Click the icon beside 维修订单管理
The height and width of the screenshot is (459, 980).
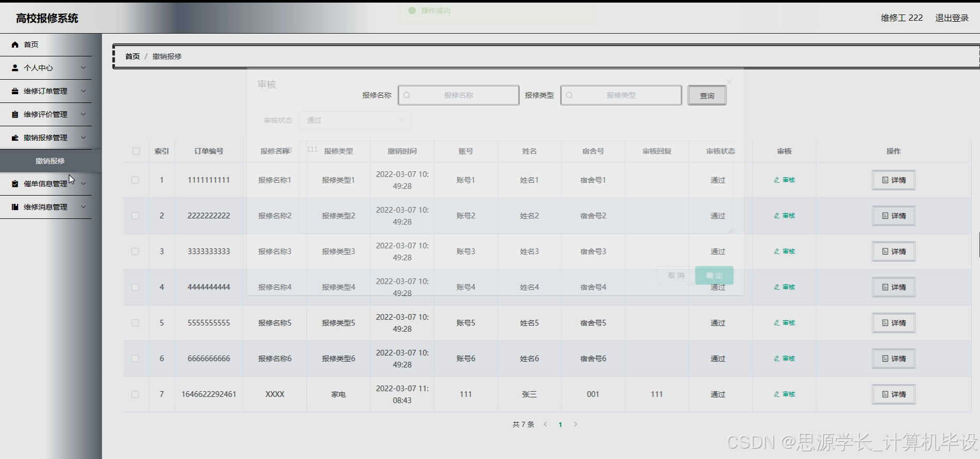[15, 91]
